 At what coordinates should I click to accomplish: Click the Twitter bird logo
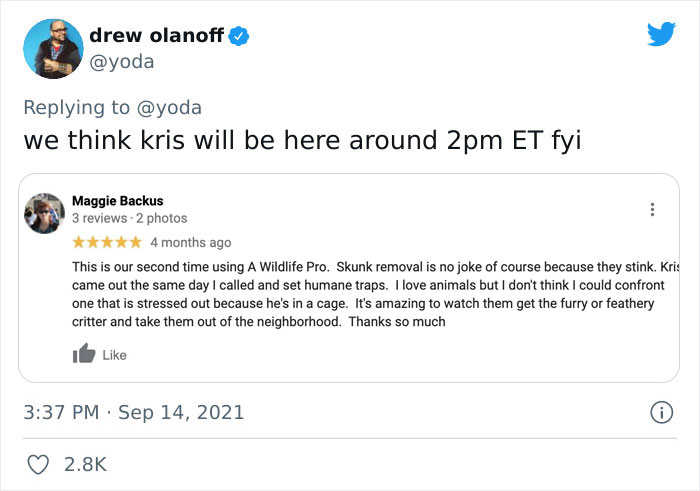point(661,34)
